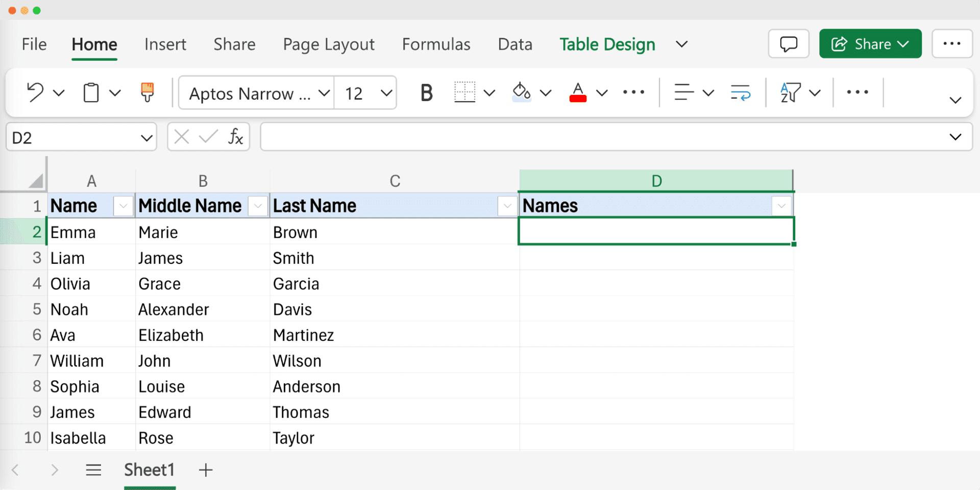Open Sort and Filter tool
Viewport: 980px width, 490px height.
(x=790, y=93)
